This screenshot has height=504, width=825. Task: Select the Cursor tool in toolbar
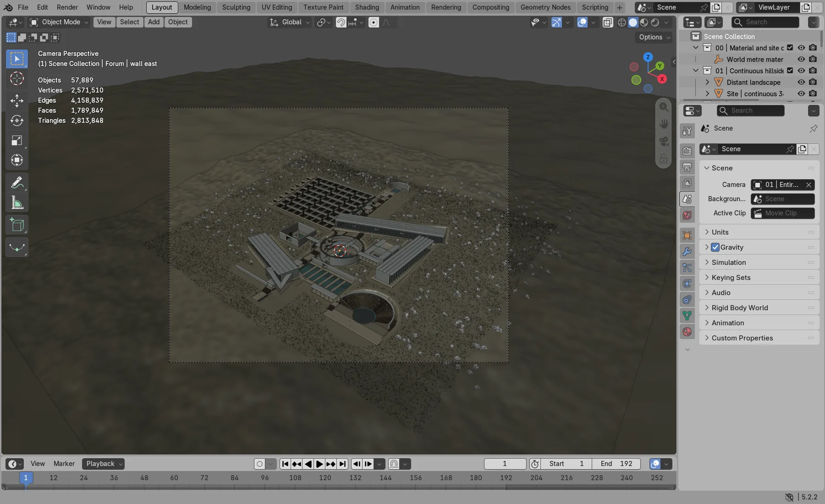17,79
